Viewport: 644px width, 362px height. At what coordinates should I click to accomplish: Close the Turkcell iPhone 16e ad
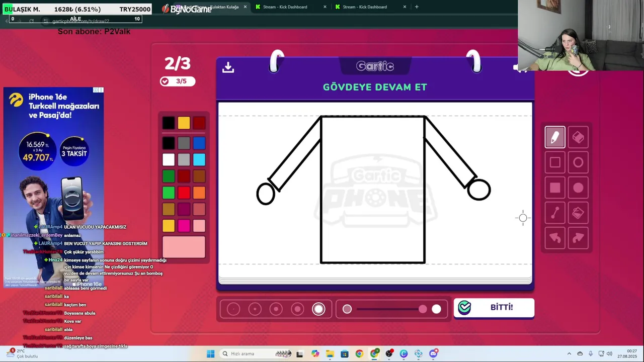(101, 90)
